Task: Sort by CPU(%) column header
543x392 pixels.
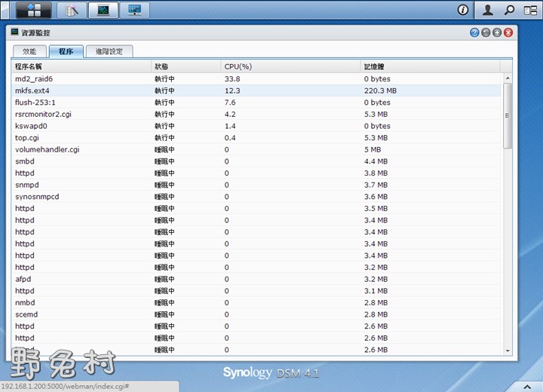Action: [291, 66]
